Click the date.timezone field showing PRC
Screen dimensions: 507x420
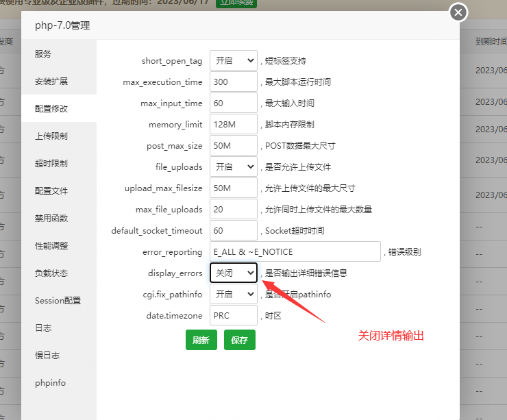point(234,315)
